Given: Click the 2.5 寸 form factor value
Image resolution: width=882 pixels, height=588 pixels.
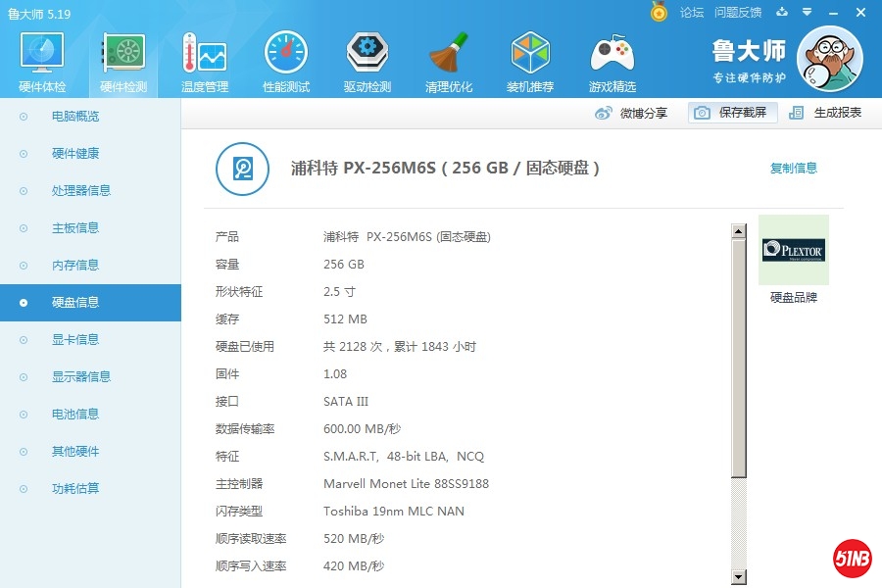Looking at the screenshot, I should point(339,292).
